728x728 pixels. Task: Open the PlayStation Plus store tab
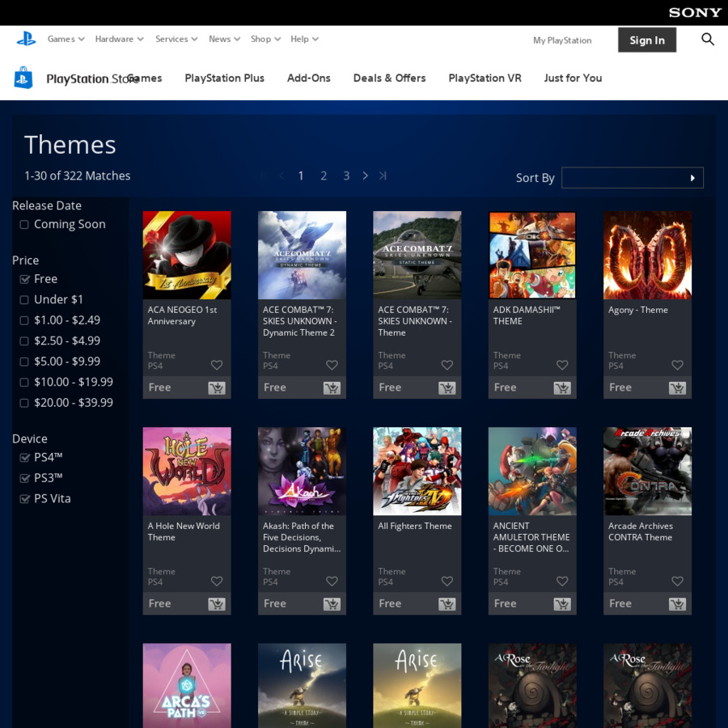(224, 78)
